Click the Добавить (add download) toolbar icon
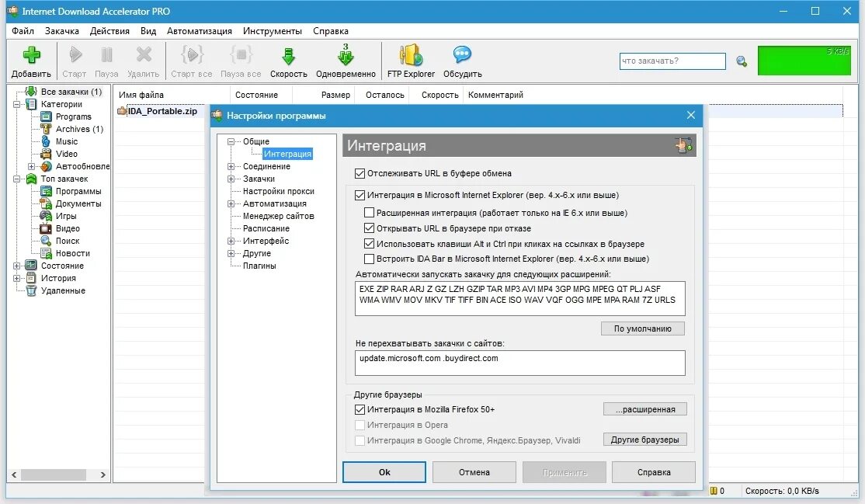The height and width of the screenshot is (504, 865). tap(31, 54)
